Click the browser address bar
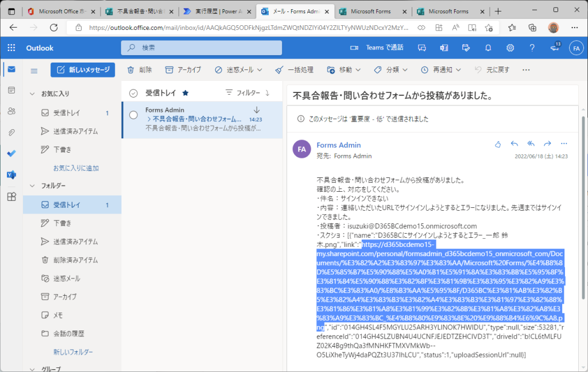The image size is (588, 372). tap(249, 28)
